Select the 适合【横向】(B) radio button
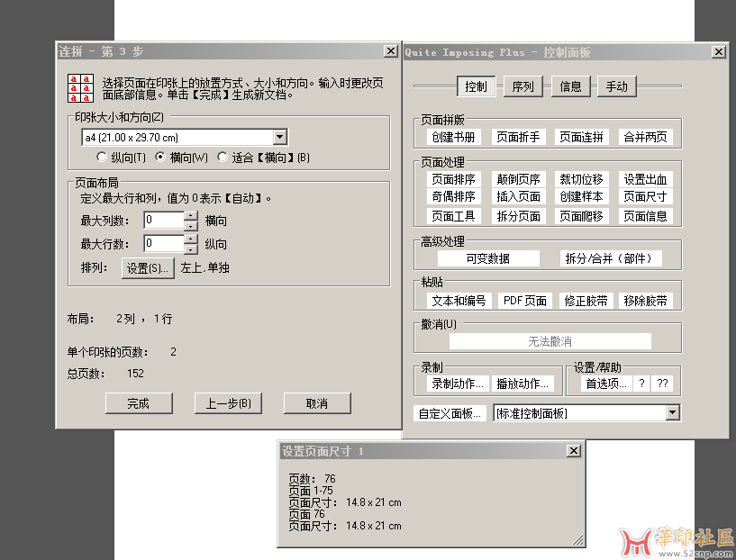 point(223,158)
